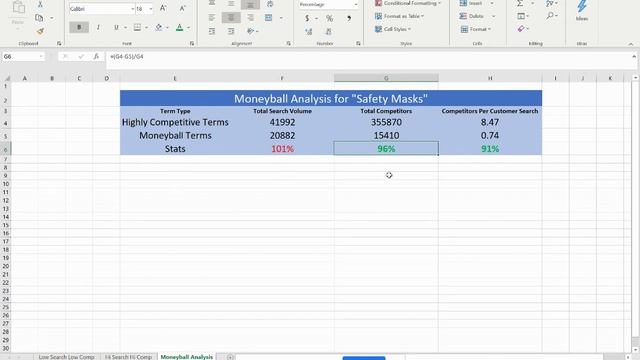Click the Clear eraser icon
Screen dimensions: 640x360
[x=521, y=29]
